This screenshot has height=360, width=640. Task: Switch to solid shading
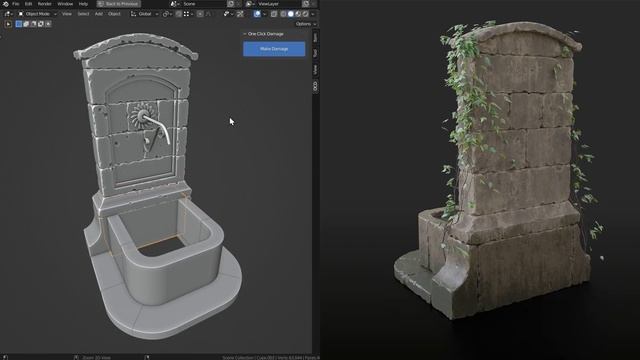(291, 14)
